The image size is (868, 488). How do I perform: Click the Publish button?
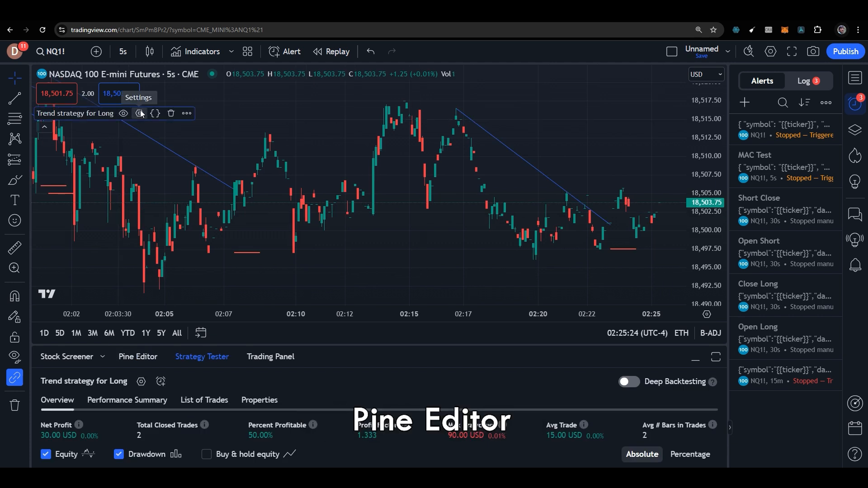point(845,52)
